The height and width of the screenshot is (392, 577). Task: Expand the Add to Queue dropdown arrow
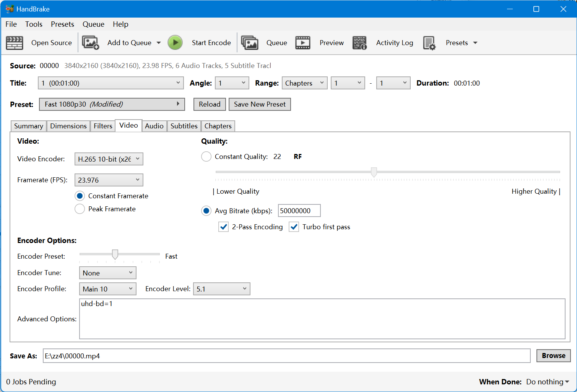(159, 43)
